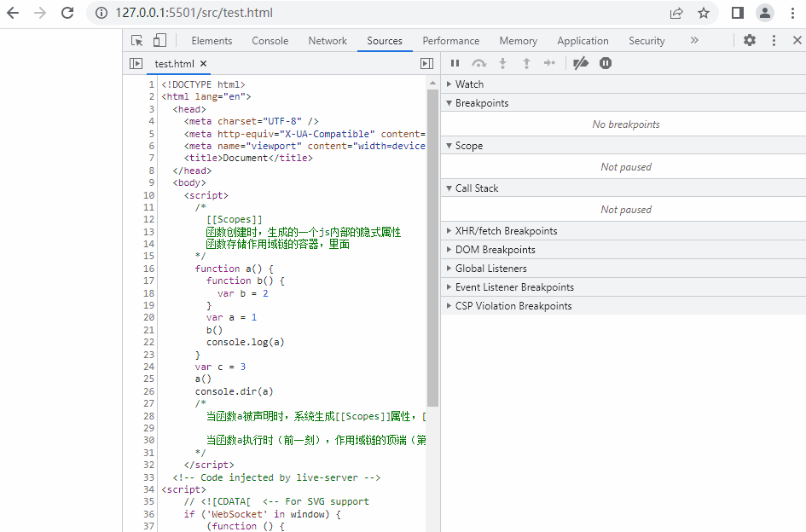Close DevTools panel
Screen dimensions: 806x532
(x=797, y=40)
